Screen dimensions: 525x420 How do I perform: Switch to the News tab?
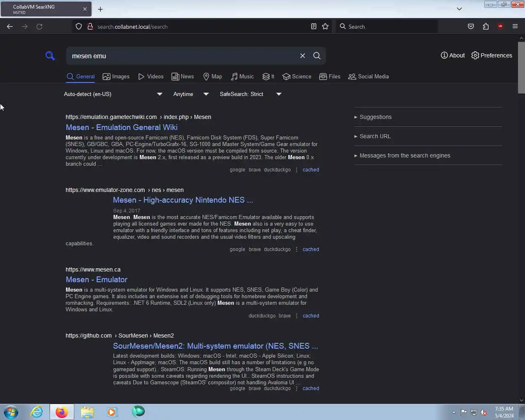(183, 77)
